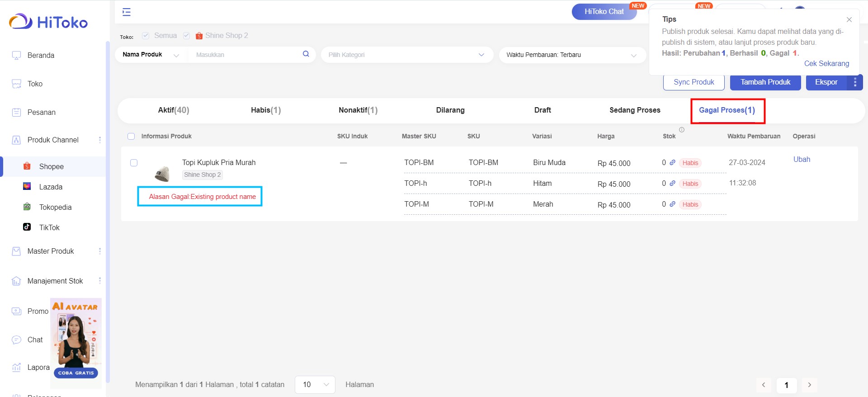Close the Tips notification popup

tap(849, 19)
